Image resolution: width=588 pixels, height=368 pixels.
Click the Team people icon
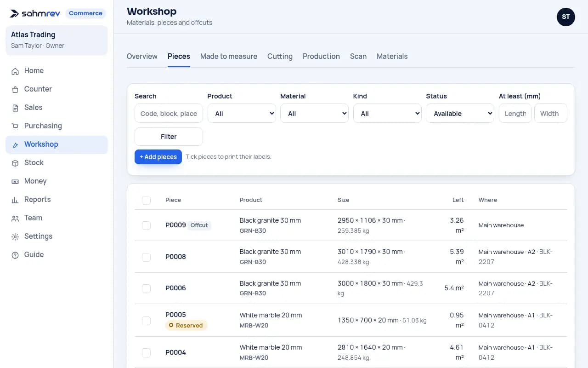click(x=15, y=218)
